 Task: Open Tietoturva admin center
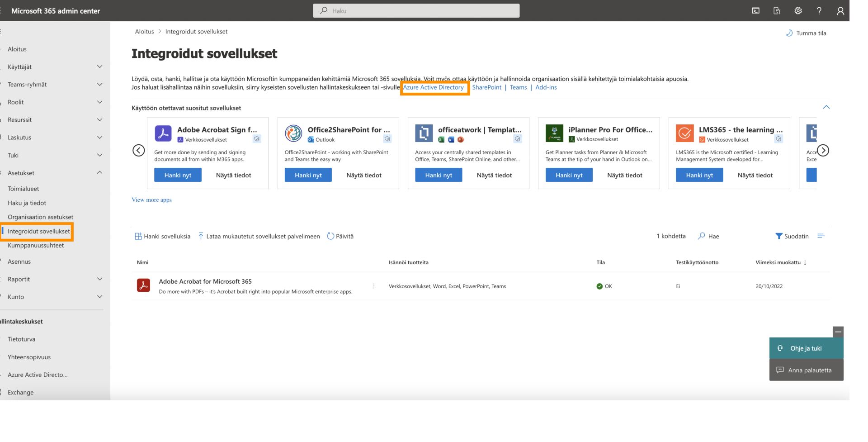pyautogui.click(x=21, y=339)
